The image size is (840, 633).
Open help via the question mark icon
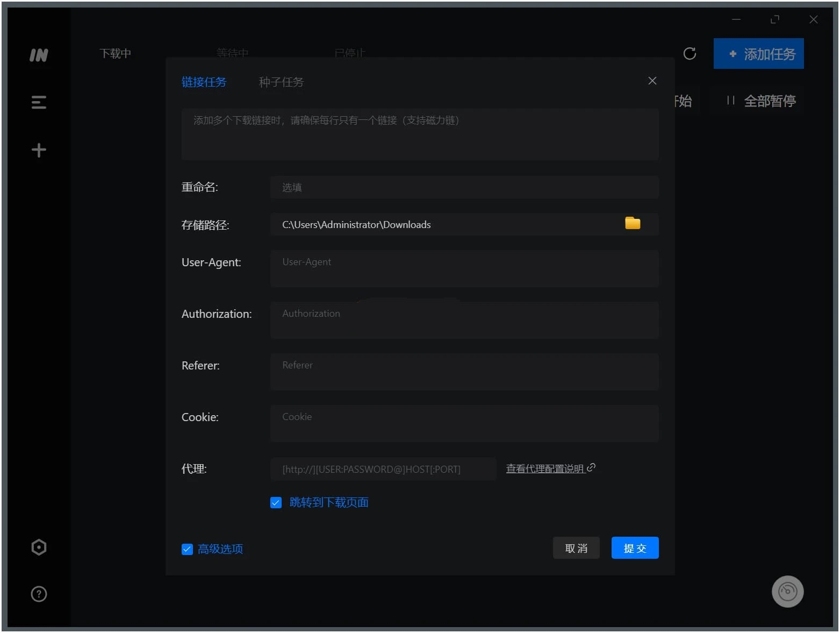38,594
